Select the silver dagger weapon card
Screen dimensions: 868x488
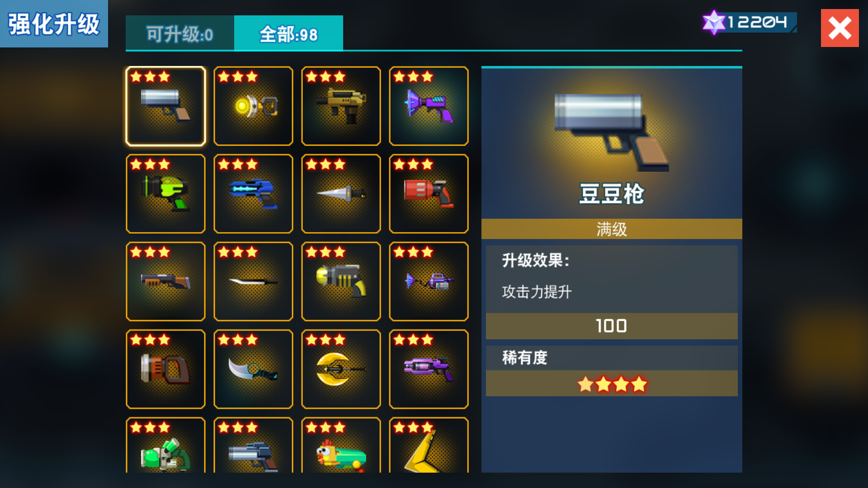tap(341, 194)
